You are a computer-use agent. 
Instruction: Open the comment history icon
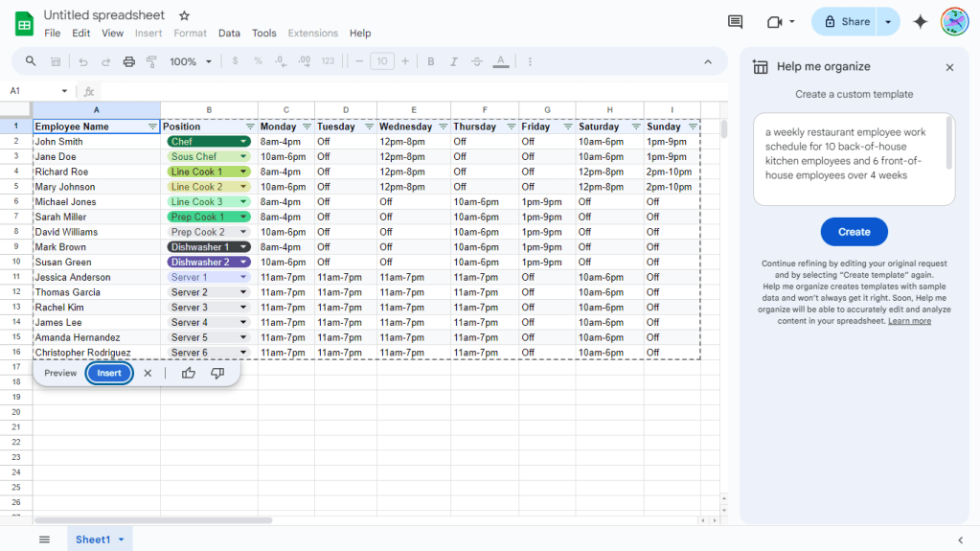pyautogui.click(x=735, y=22)
